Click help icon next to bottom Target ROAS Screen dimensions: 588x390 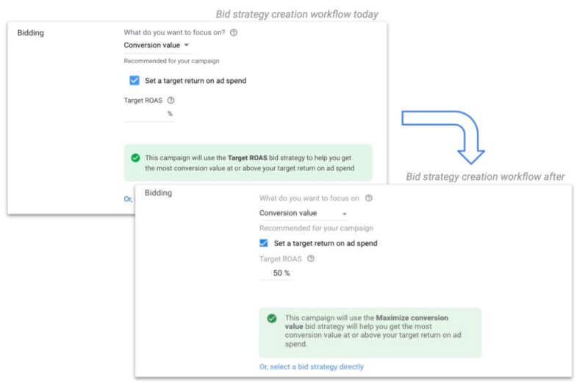(311, 259)
